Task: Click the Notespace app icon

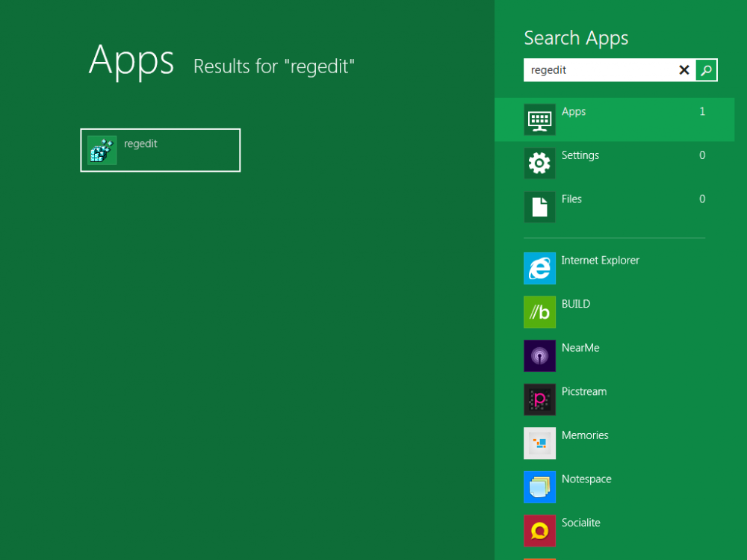Action: coord(540,487)
